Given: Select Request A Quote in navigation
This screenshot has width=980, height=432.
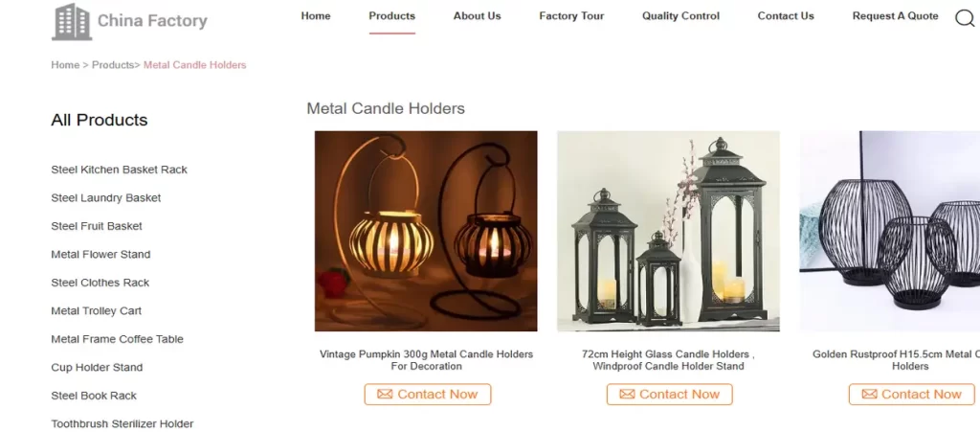Looking at the screenshot, I should coord(895,16).
